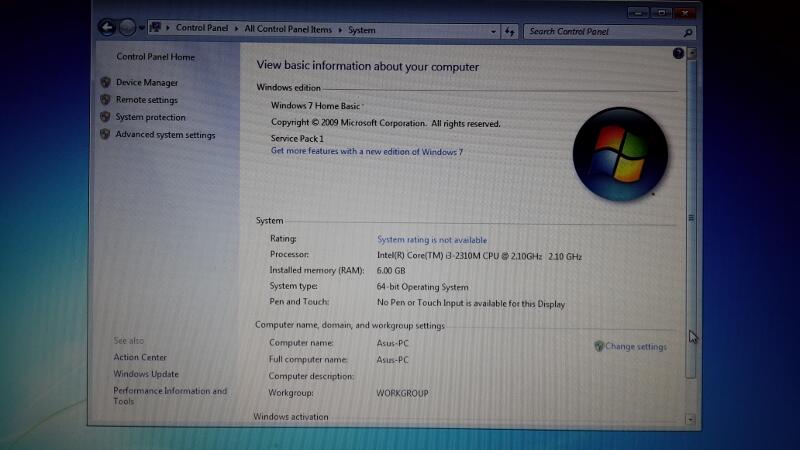
Task: Click the Windows 7 Home Basic text
Action: [315, 106]
